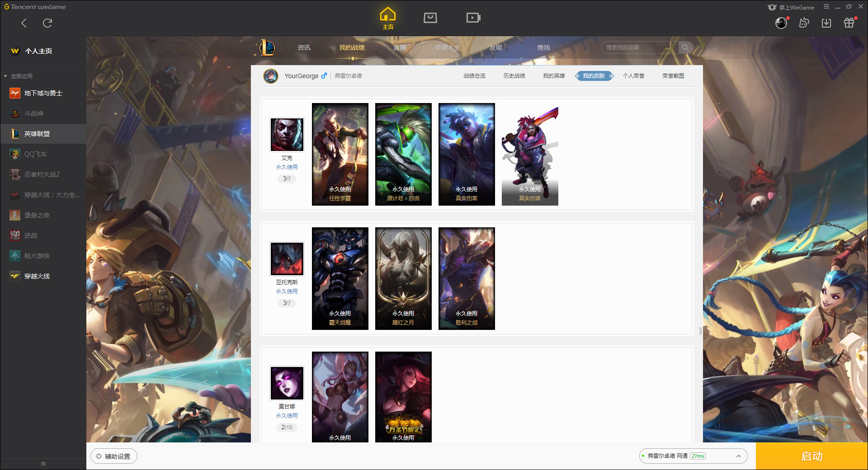This screenshot has width=868, height=470.
Task: Open 辅助设置 helper settings
Action: click(x=114, y=456)
